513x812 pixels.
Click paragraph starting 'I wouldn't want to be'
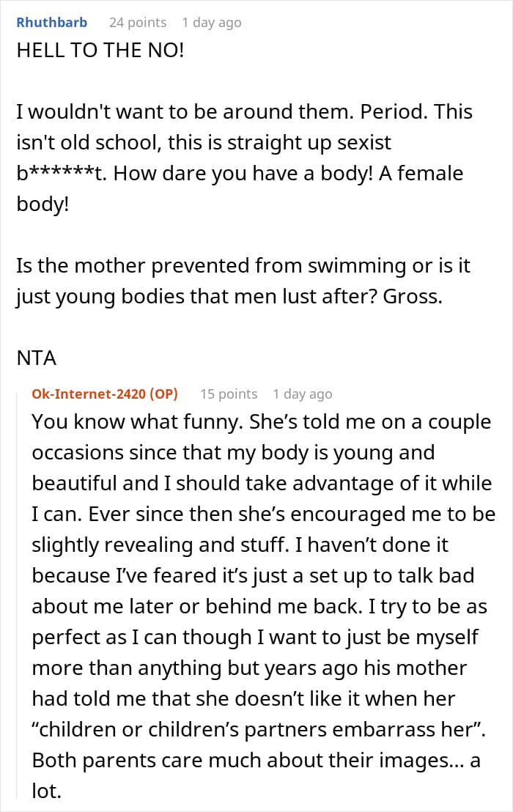pyautogui.click(x=244, y=158)
